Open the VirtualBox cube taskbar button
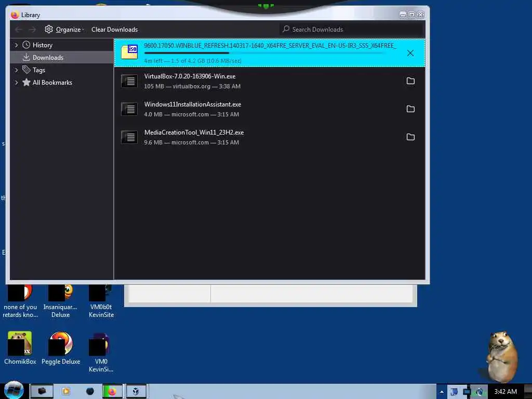532x399 pixels. pyautogui.click(x=136, y=391)
